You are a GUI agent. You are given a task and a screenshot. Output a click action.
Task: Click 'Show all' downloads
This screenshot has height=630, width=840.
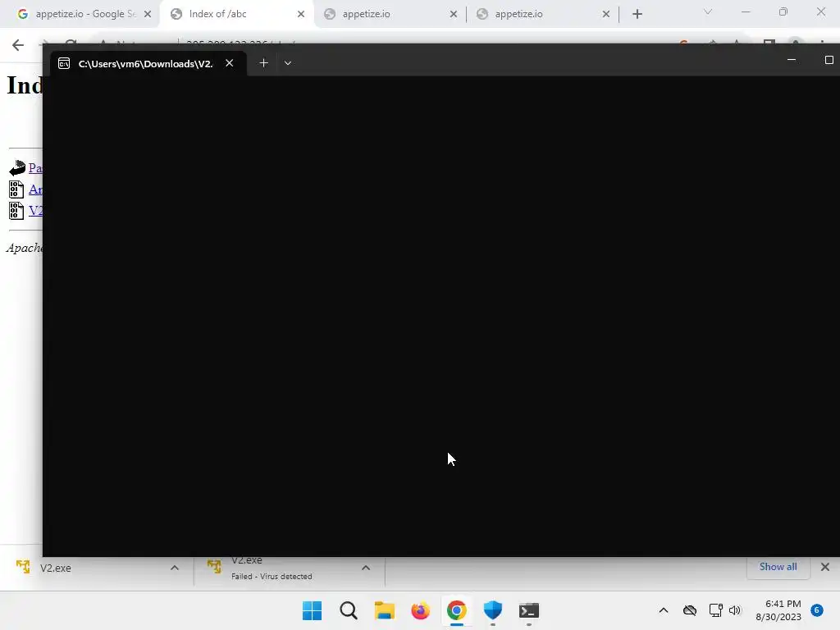click(x=778, y=567)
